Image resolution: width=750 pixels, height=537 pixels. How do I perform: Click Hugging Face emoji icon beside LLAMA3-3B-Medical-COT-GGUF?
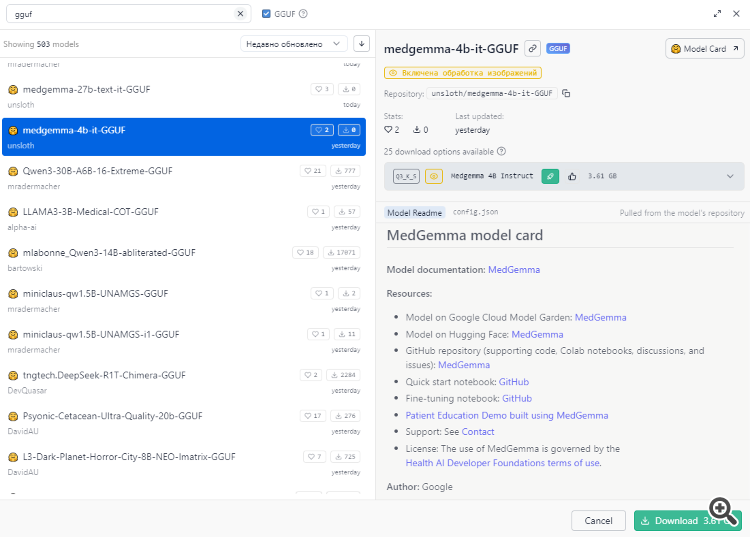pyautogui.click(x=13, y=212)
